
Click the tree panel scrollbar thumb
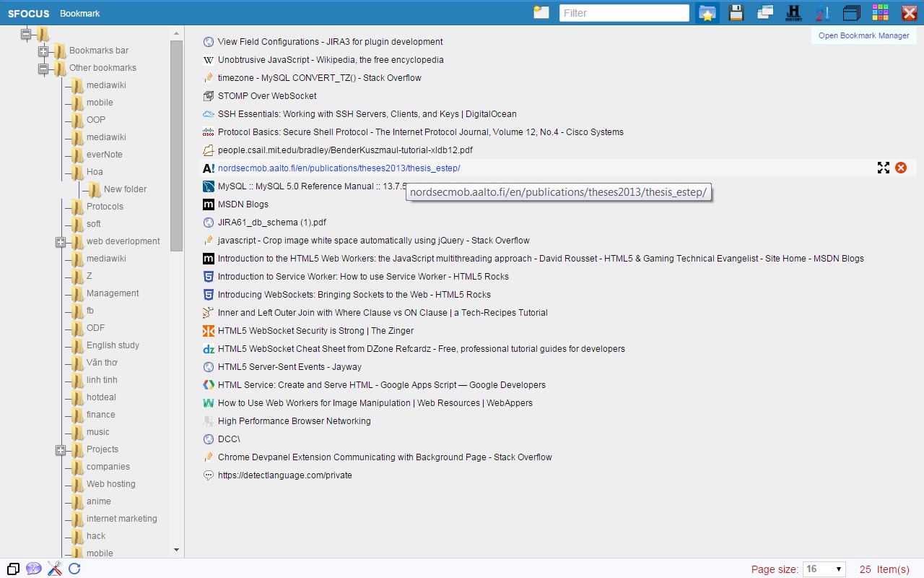[x=177, y=146]
